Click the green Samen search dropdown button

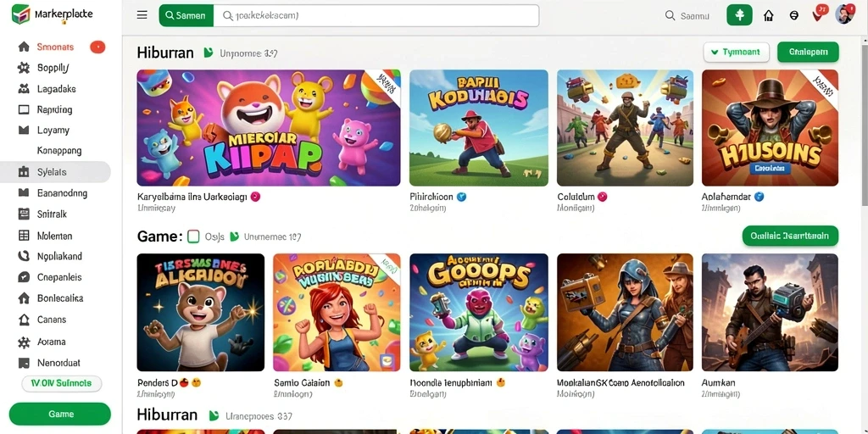click(186, 15)
